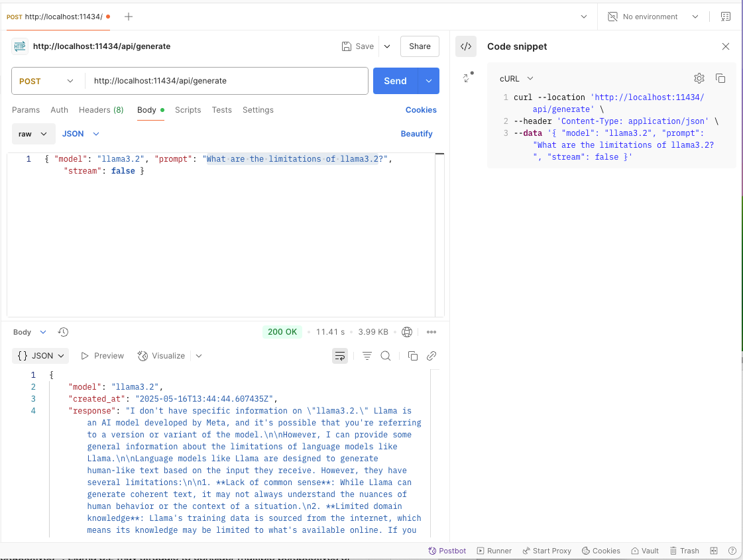Close the Code snippet panel
The width and height of the screenshot is (743, 560).
tap(726, 46)
